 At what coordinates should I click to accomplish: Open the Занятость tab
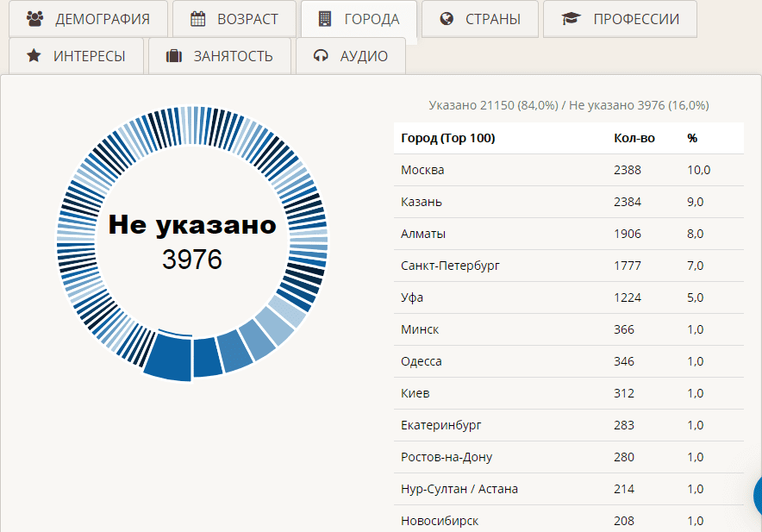tap(219, 54)
